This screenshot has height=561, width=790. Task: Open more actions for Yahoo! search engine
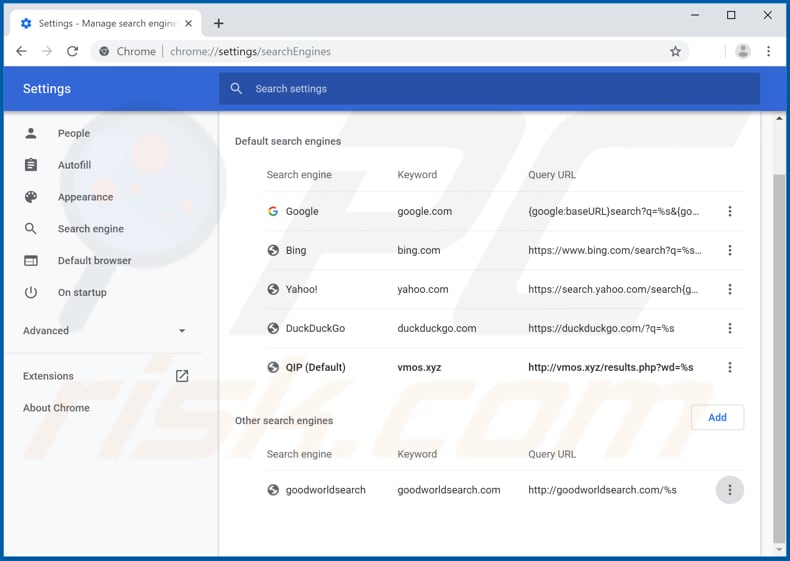pos(730,289)
